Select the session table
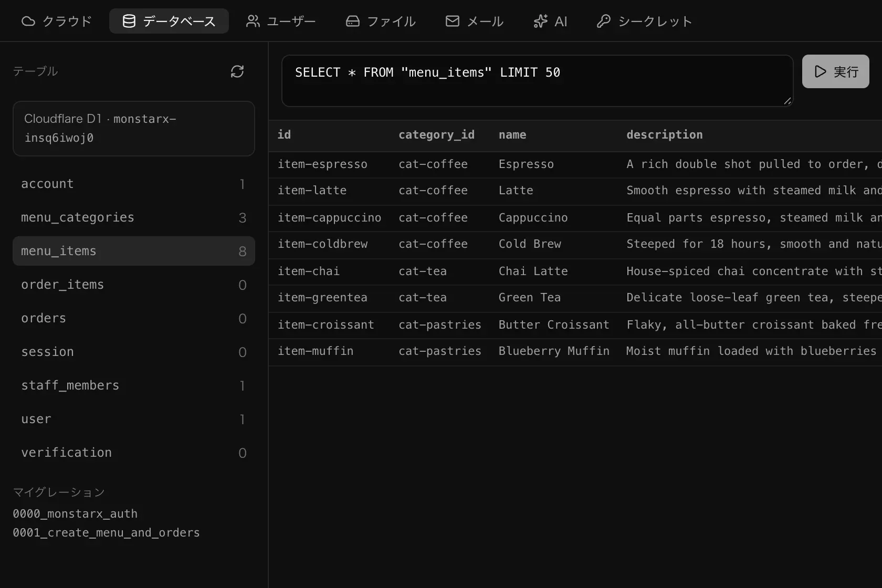The width and height of the screenshot is (882, 588). [134, 352]
